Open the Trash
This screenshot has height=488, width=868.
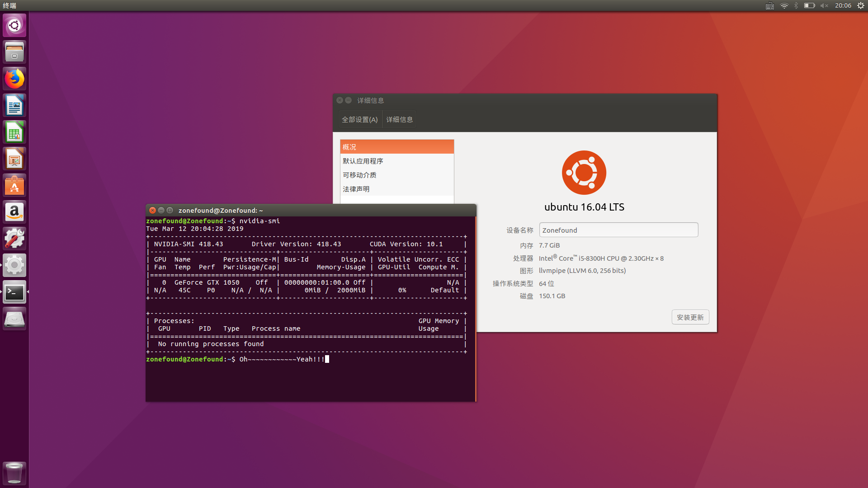pos(14,473)
